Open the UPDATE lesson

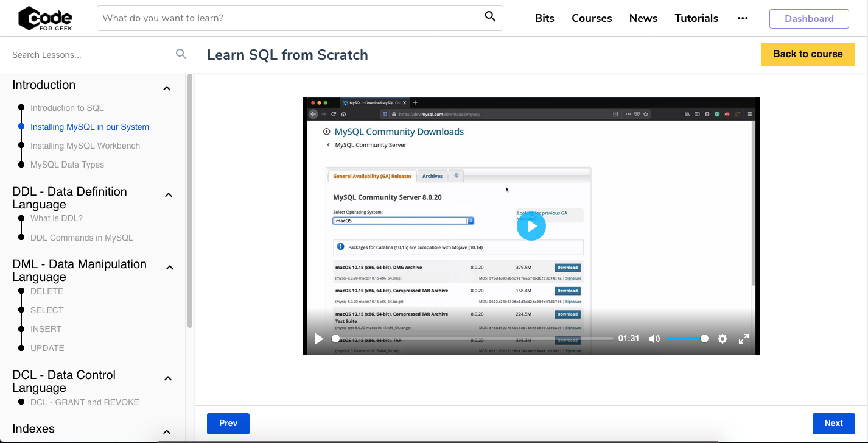tap(47, 348)
